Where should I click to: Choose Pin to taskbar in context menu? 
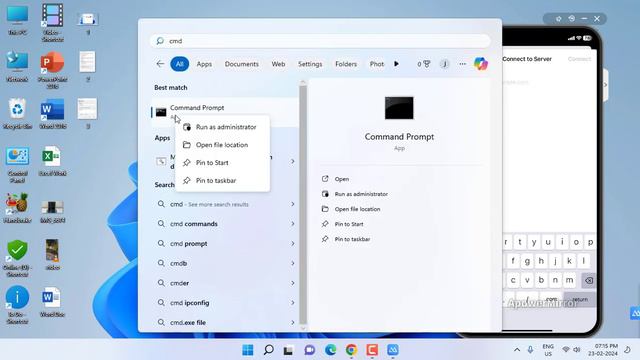click(222, 180)
